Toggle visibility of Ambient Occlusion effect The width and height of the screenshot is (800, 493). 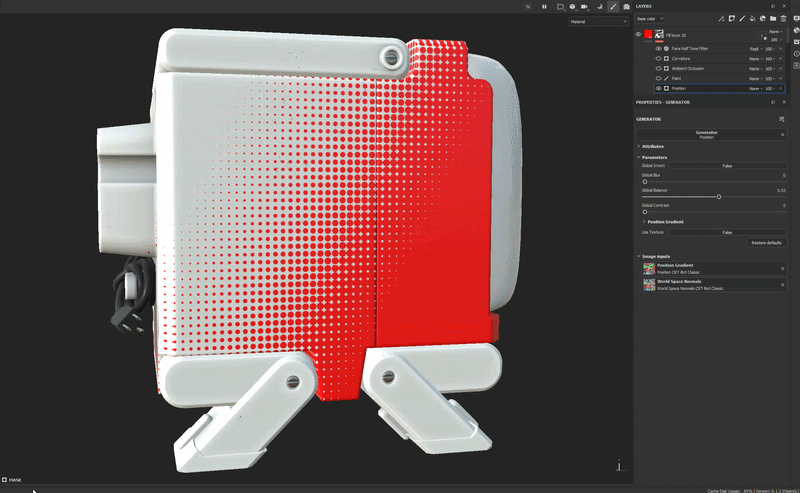click(658, 68)
